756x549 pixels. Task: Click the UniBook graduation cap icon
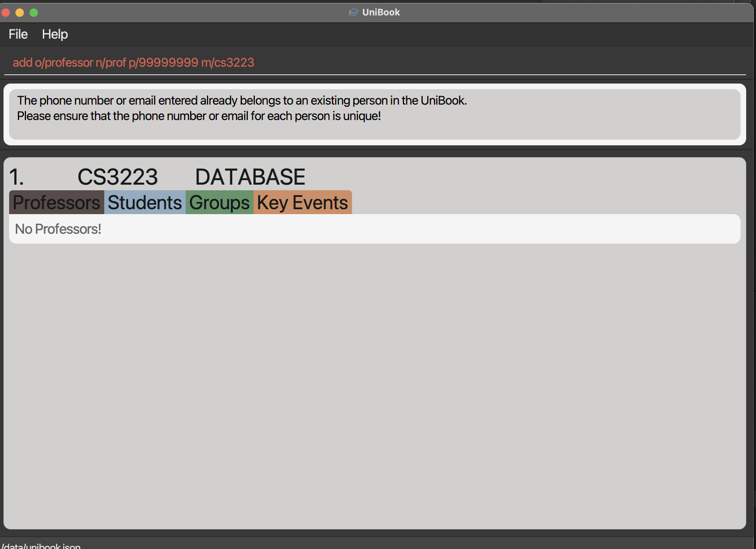point(353,12)
